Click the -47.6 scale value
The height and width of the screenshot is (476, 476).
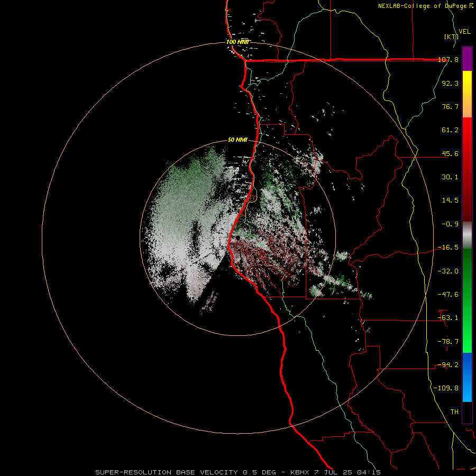(448, 295)
